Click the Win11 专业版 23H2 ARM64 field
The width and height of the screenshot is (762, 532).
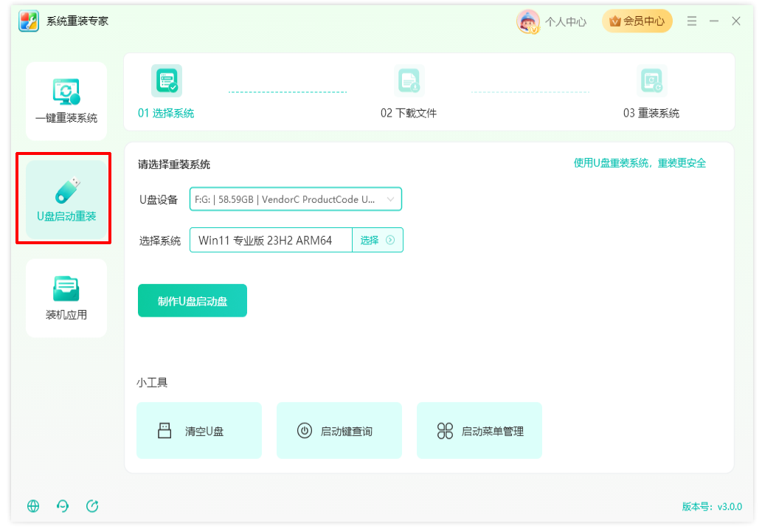pos(271,241)
